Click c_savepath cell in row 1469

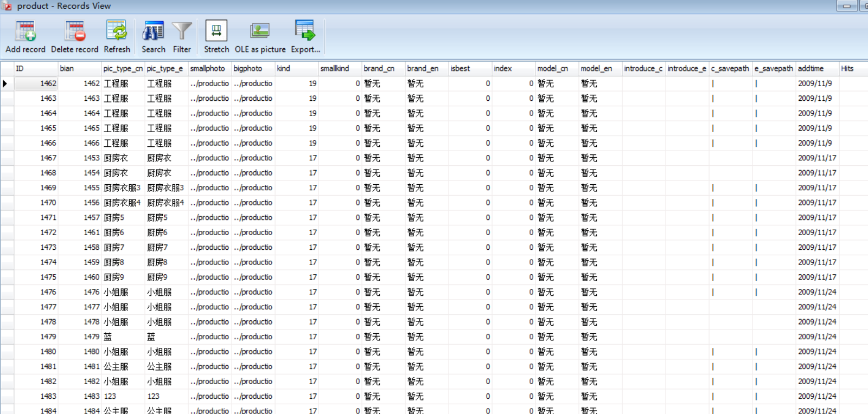click(731, 188)
